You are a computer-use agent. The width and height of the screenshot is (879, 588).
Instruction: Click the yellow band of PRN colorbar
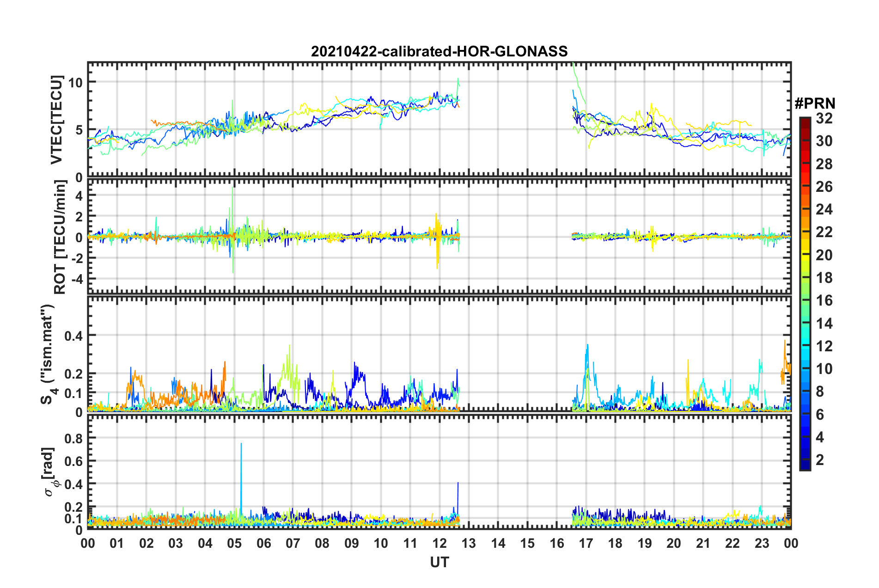point(805,254)
